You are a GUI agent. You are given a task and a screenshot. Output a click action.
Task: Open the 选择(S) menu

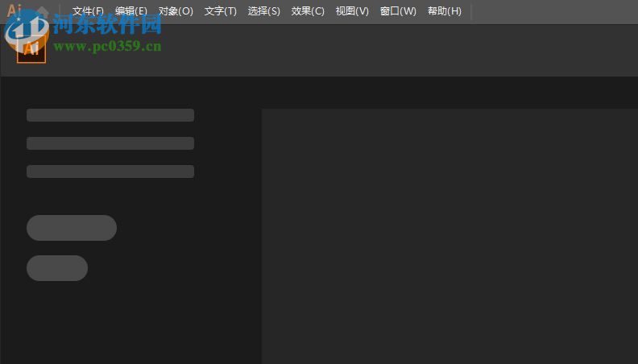point(264,11)
